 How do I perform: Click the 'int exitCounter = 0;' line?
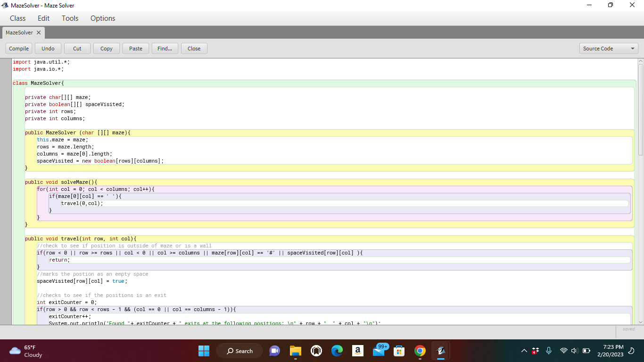[67, 302]
